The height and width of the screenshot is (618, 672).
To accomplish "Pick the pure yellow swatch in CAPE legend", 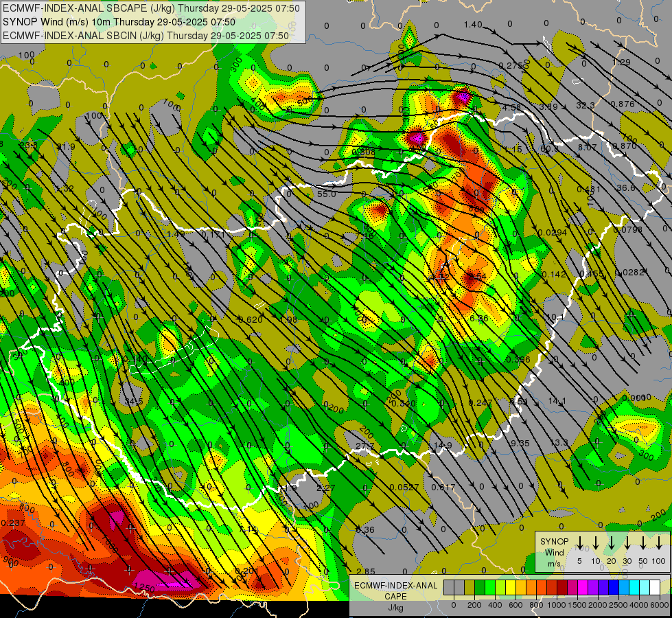I will point(511,588).
